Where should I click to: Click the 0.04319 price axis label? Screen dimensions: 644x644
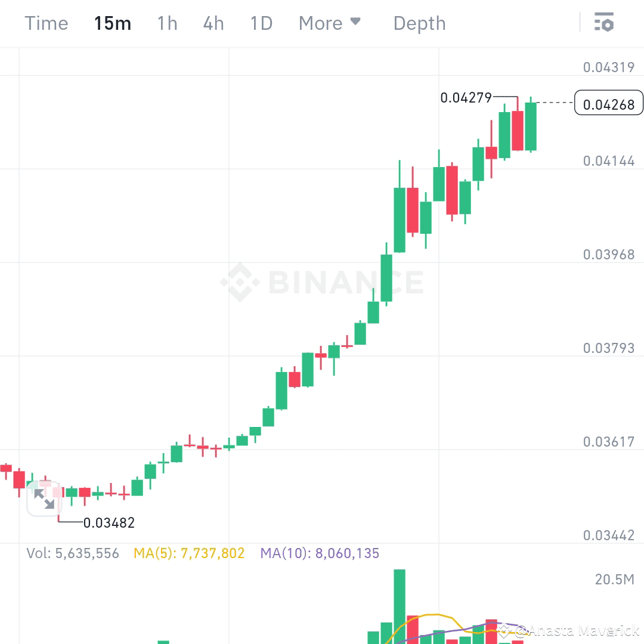pos(608,67)
